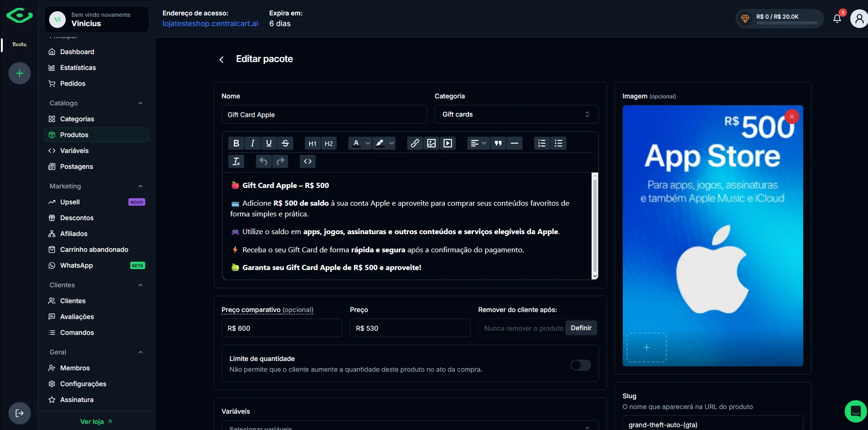
Task: Set Heading 1 style
Action: pos(312,143)
